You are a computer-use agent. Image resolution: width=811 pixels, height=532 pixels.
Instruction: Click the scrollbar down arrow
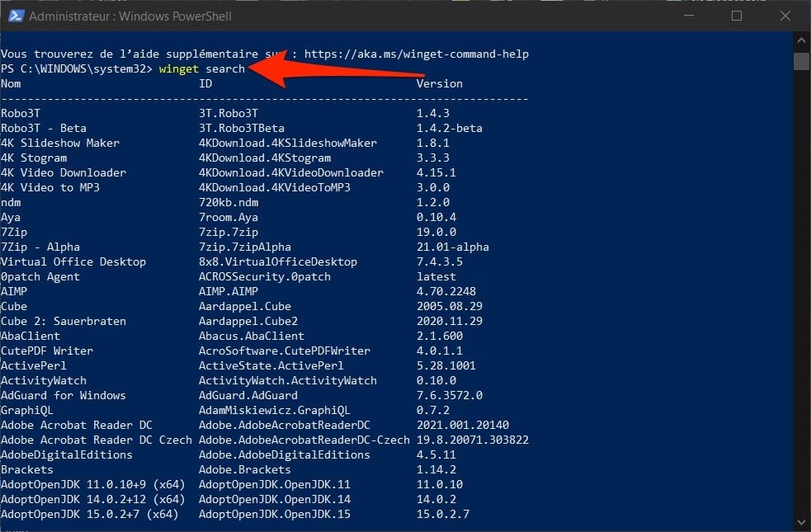pyautogui.click(x=801, y=522)
